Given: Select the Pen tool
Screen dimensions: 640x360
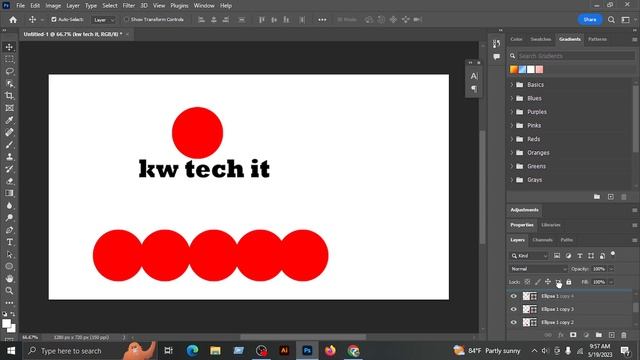Looking at the screenshot, I should (x=9, y=230).
